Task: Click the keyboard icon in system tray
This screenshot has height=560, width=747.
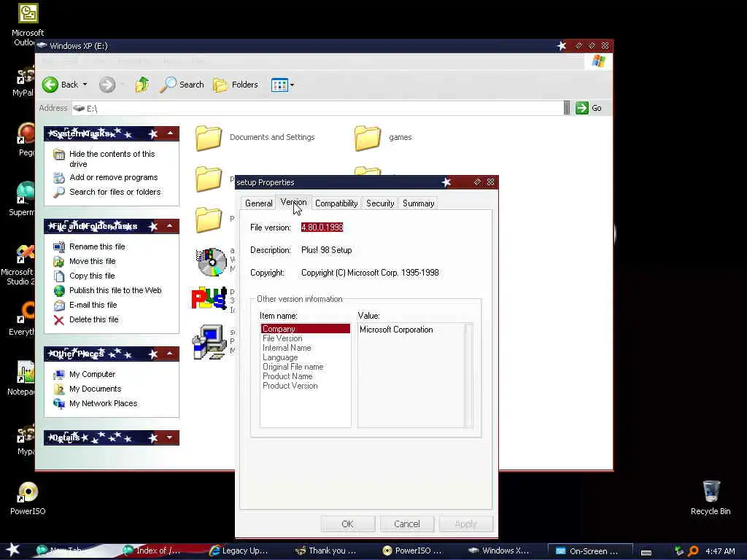Action: tap(646, 552)
